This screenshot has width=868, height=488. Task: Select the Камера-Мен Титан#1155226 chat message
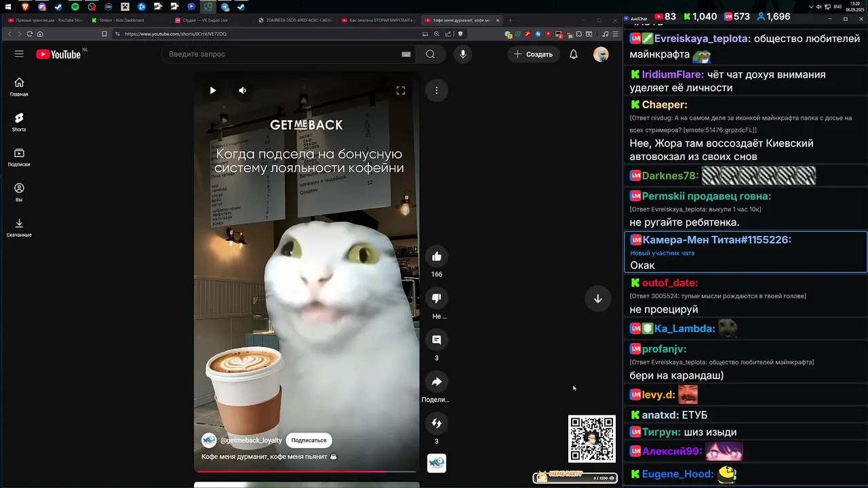pos(745,252)
